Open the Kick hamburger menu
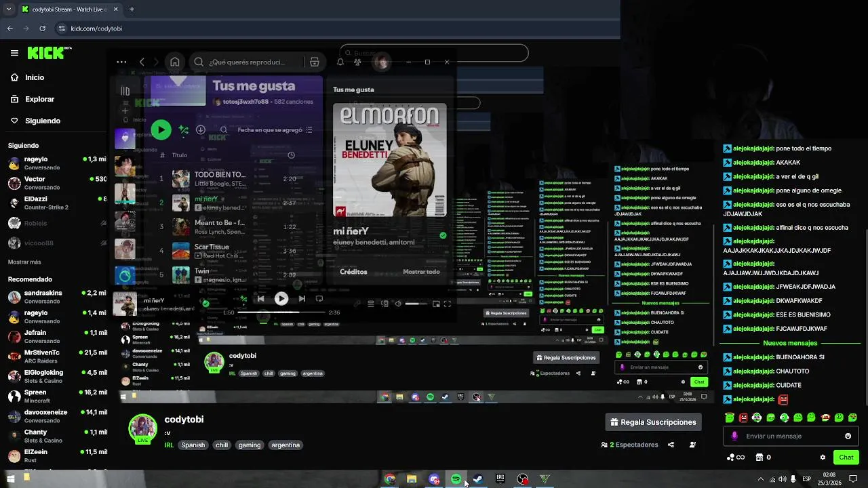The image size is (868, 488). [14, 53]
